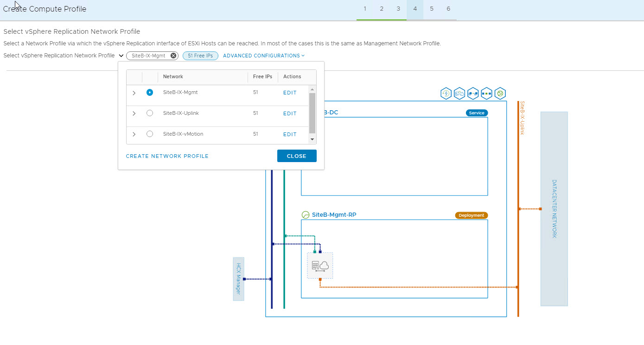Click the Hybrid Interconnect cloud hexagon icon
644x345 pixels.
[459, 94]
